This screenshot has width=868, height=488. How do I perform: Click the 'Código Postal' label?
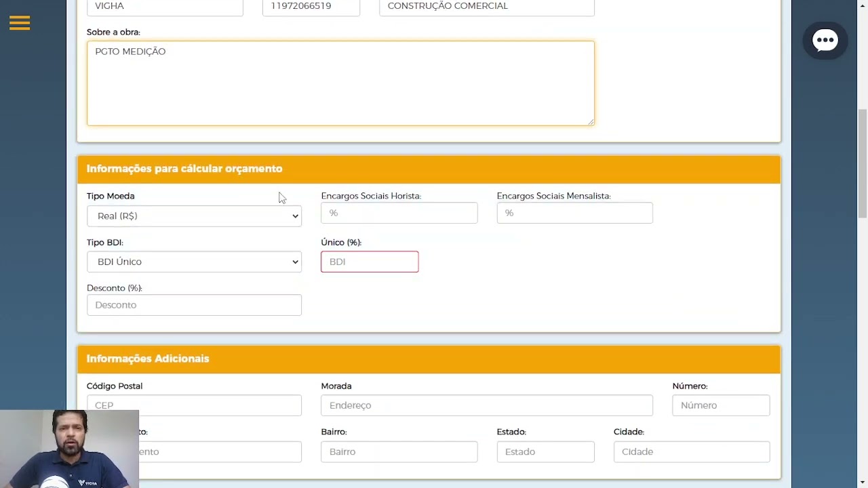[x=115, y=386]
